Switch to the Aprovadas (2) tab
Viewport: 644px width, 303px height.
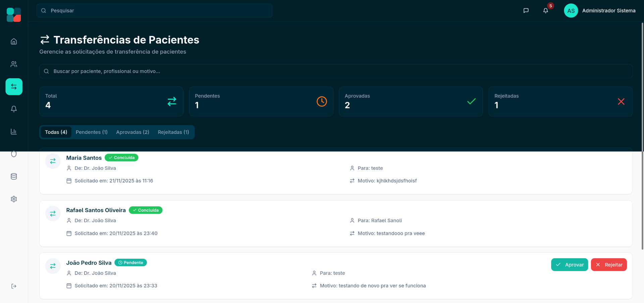(132, 132)
